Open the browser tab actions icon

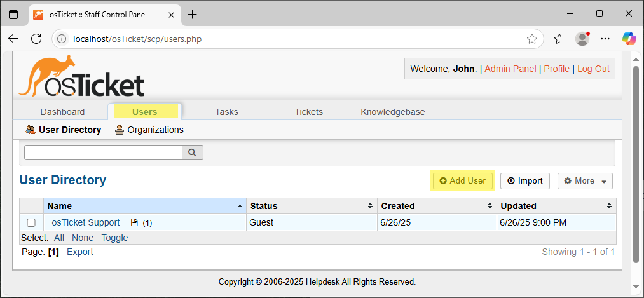click(x=13, y=15)
